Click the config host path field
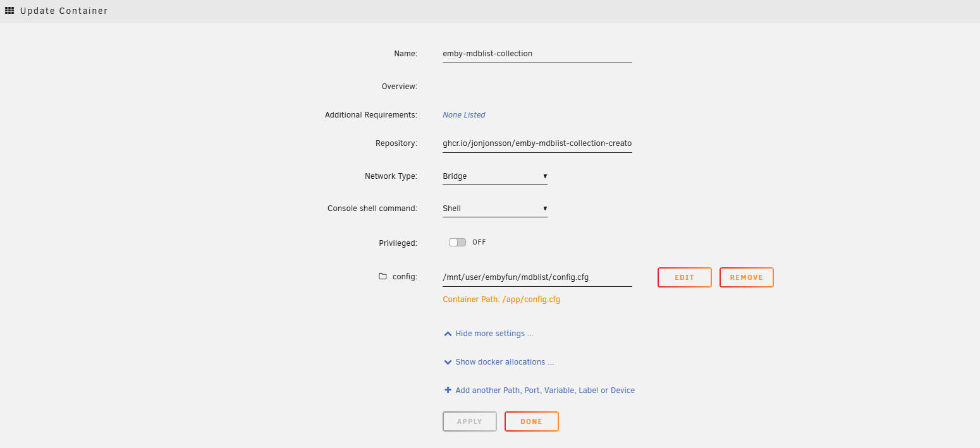Screen dimensions: 980x448 pyautogui.click(x=537, y=277)
